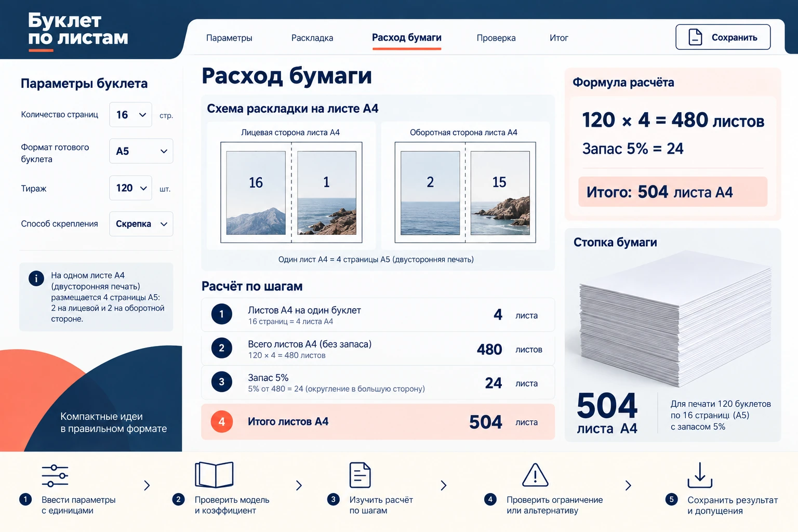The height and width of the screenshot is (532, 798).
Task: Switch to the Раскладка tab
Action: (312, 38)
